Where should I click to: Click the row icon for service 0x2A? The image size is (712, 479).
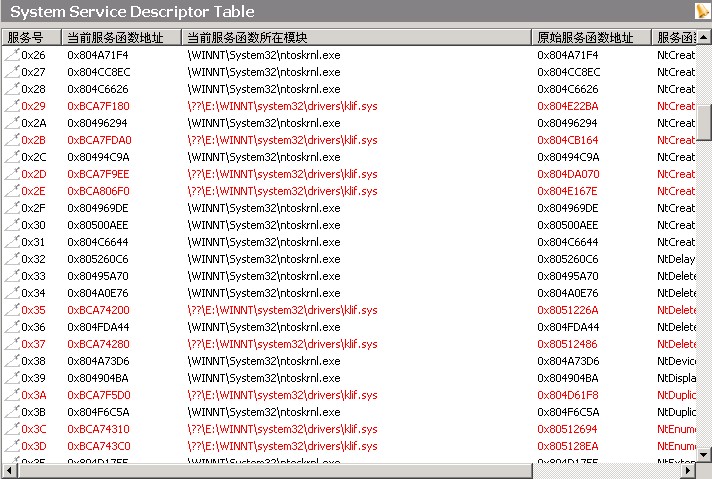pos(12,123)
